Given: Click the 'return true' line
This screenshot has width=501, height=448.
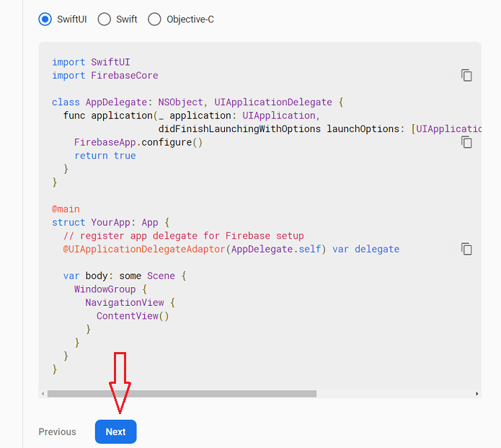Looking at the screenshot, I should pos(105,155).
